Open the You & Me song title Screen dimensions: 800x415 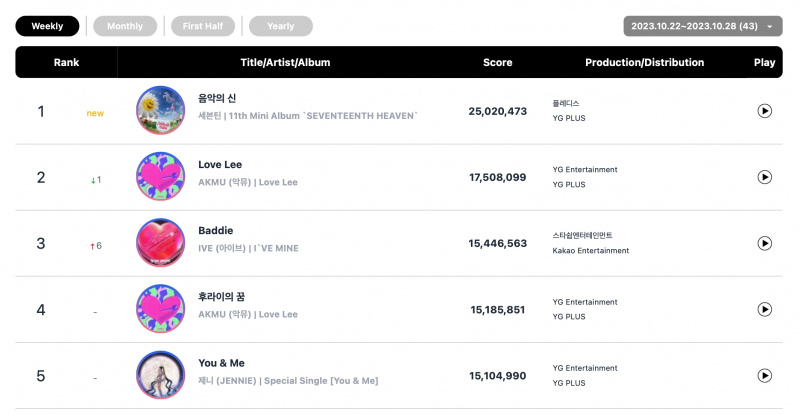click(221, 363)
